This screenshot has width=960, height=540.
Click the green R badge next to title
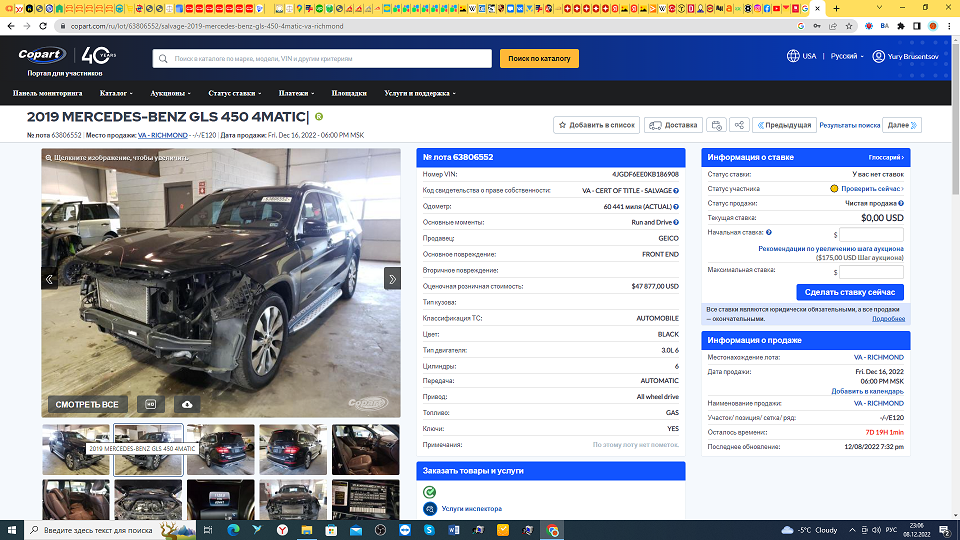[319, 116]
